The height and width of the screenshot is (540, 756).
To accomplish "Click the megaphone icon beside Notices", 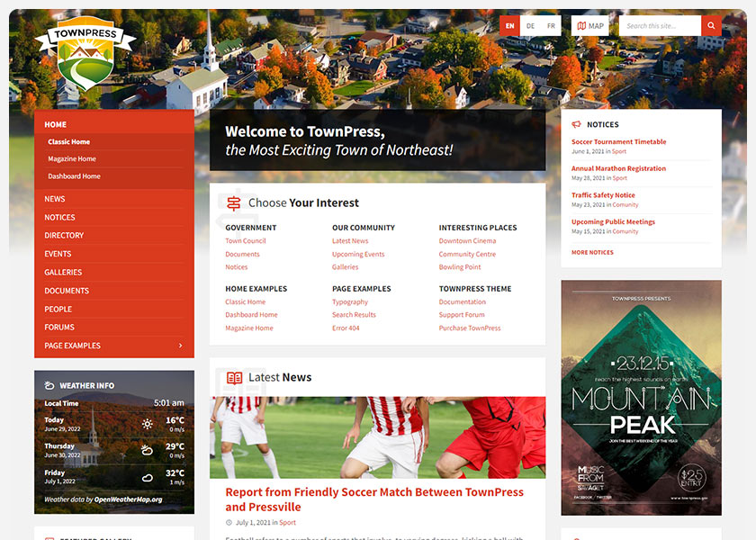I will [x=576, y=124].
